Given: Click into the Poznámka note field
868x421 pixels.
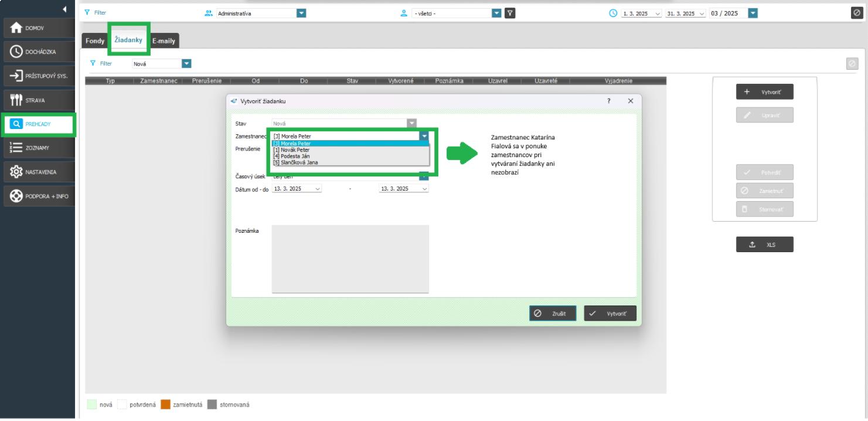Looking at the screenshot, I should tap(350, 258).
